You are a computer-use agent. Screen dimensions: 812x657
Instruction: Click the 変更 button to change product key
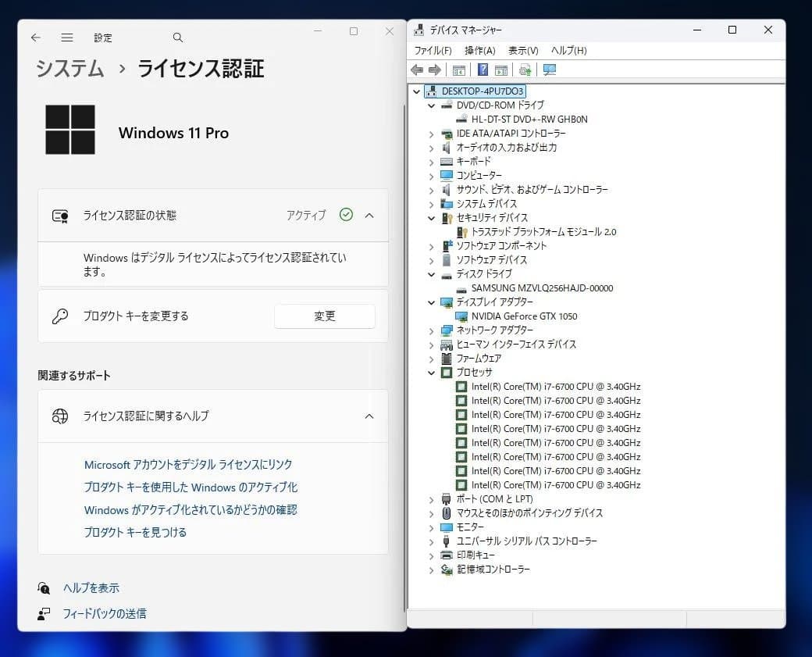tap(325, 316)
